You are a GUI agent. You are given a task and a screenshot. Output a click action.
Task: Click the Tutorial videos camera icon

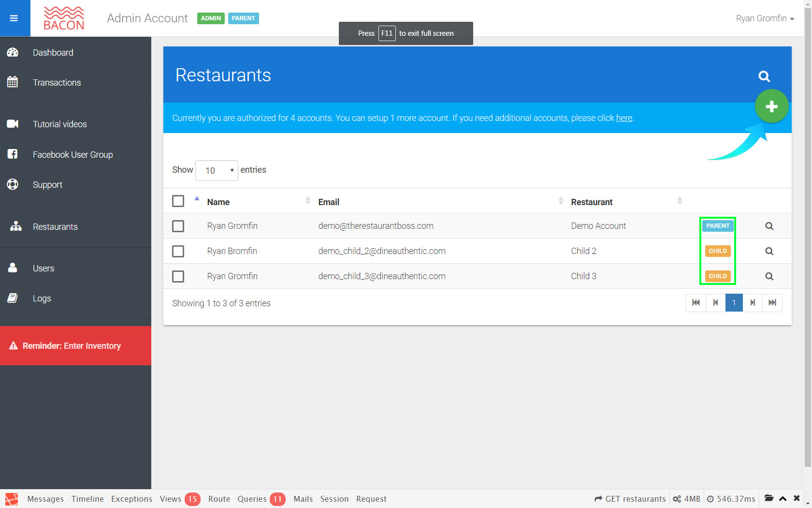[x=13, y=124]
